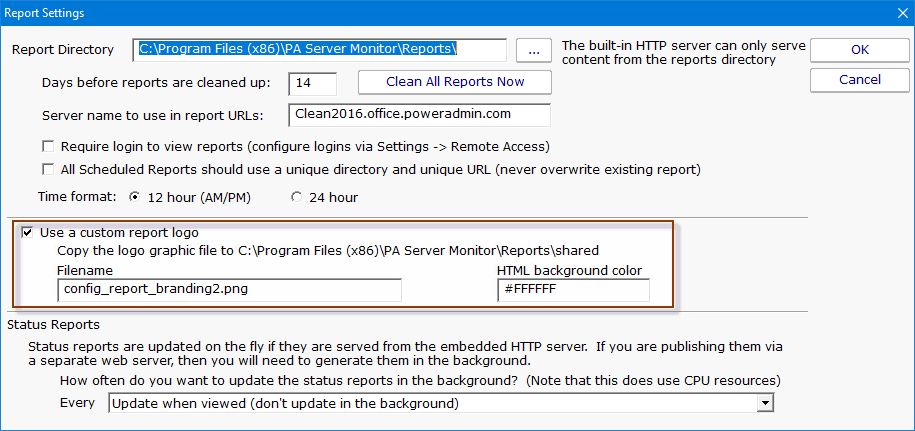The width and height of the screenshot is (915, 431).
Task: Open the report directory browse (...) button
Action: click(x=534, y=50)
